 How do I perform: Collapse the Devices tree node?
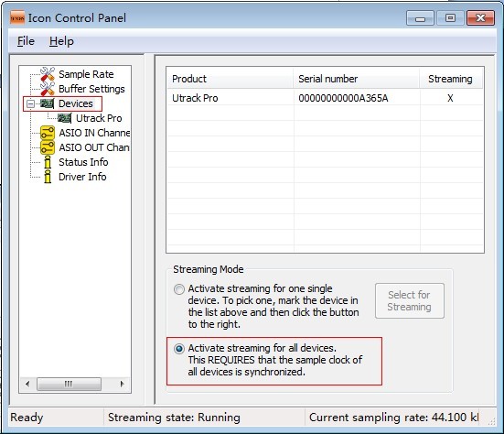tap(30, 103)
